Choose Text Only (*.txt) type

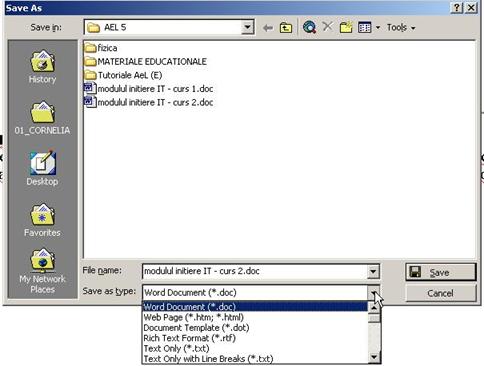click(255, 348)
